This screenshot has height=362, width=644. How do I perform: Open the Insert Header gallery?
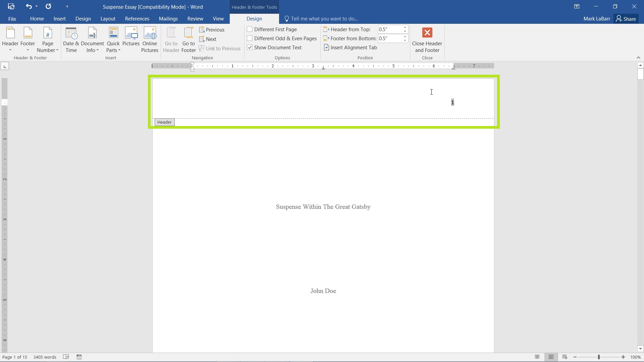click(x=10, y=39)
